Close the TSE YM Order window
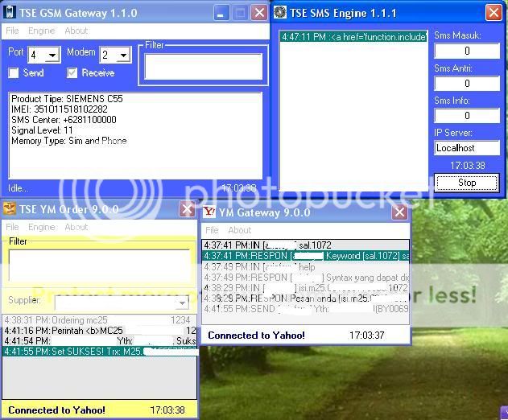Viewport: 508px width, 420px height. click(187, 209)
